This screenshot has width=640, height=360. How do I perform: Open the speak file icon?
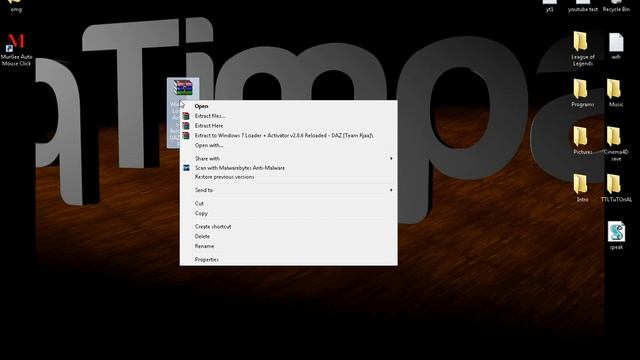tap(616, 236)
